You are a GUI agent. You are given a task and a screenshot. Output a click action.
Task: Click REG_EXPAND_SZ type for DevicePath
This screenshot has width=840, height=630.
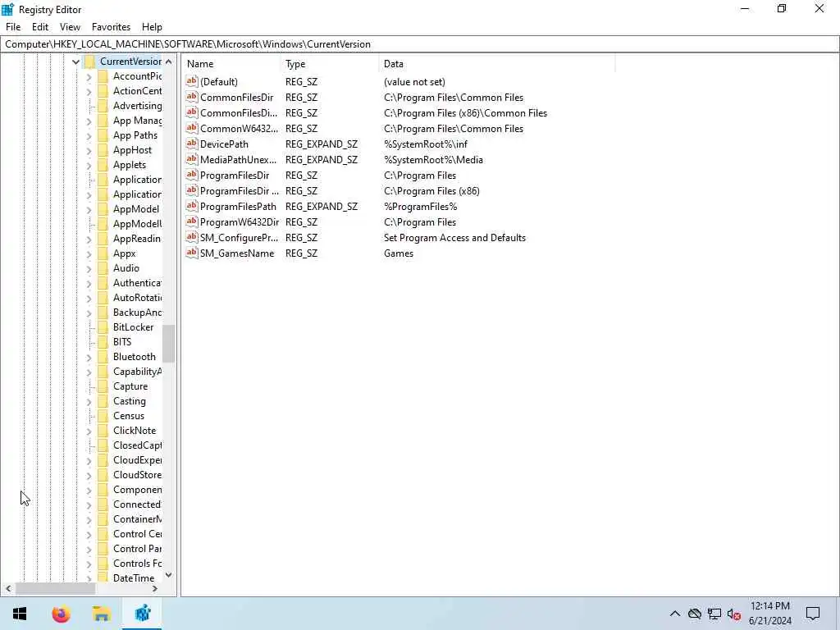(322, 144)
